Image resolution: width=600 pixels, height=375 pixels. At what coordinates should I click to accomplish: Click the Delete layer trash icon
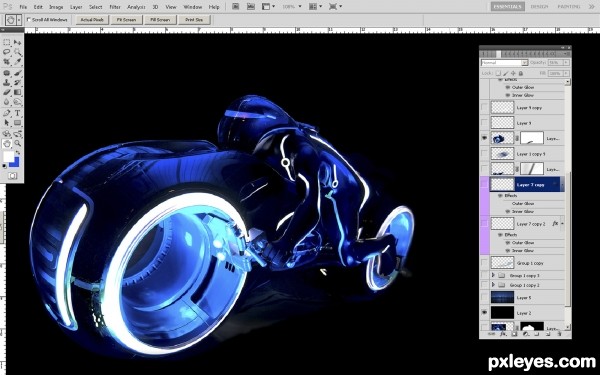click(x=559, y=334)
